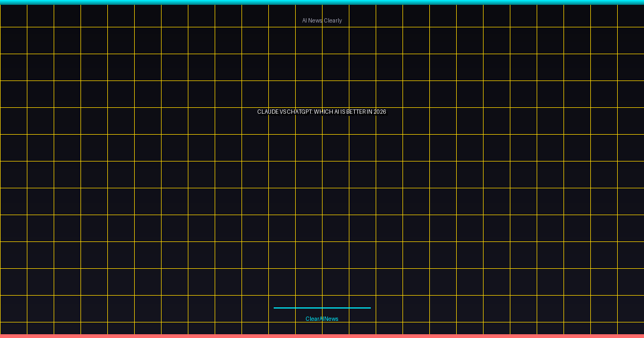Open the Claude vs ChatGPT headline

(322, 112)
